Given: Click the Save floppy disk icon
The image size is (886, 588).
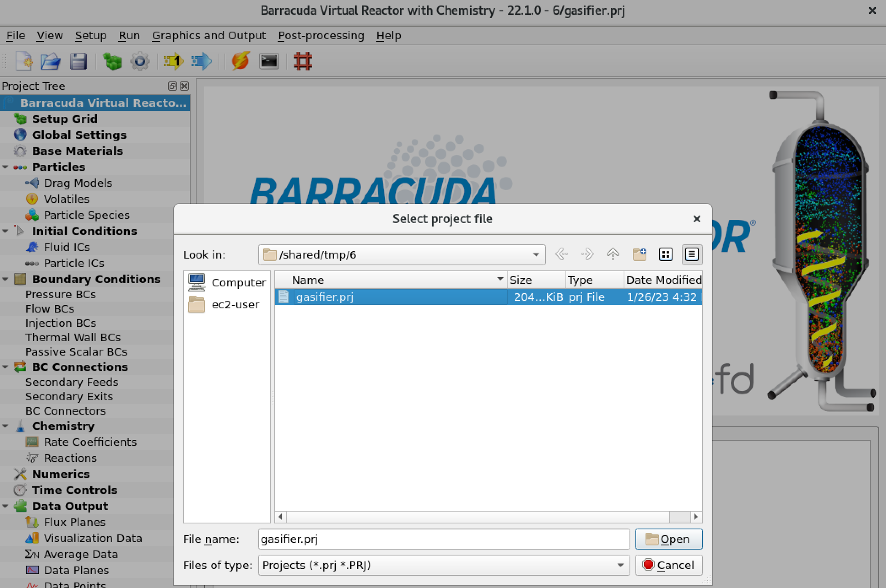Looking at the screenshot, I should (x=78, y=62).
